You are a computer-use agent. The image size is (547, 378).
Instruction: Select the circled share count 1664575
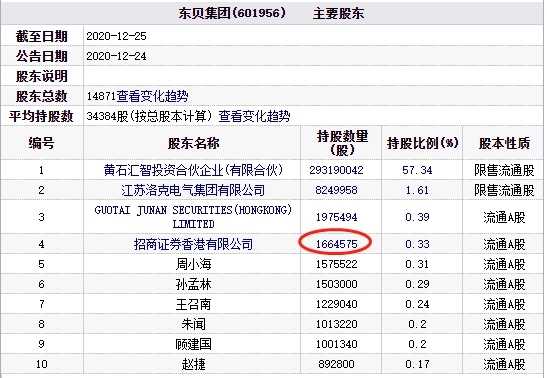point(336,244)
